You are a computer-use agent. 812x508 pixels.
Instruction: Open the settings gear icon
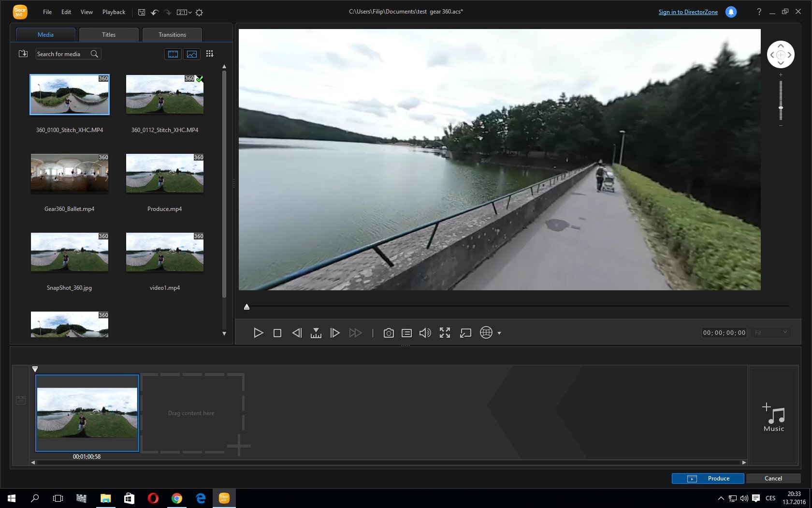coord(199,12)
